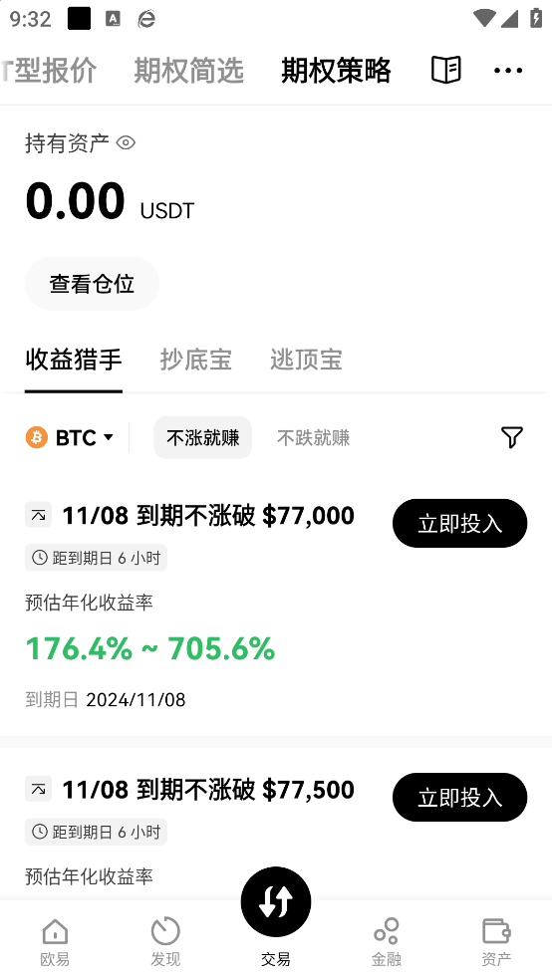The width and height of the screenshot is (552, 980).
Task: Switch to 逃顶宝 tab
Action: [306, 360]
